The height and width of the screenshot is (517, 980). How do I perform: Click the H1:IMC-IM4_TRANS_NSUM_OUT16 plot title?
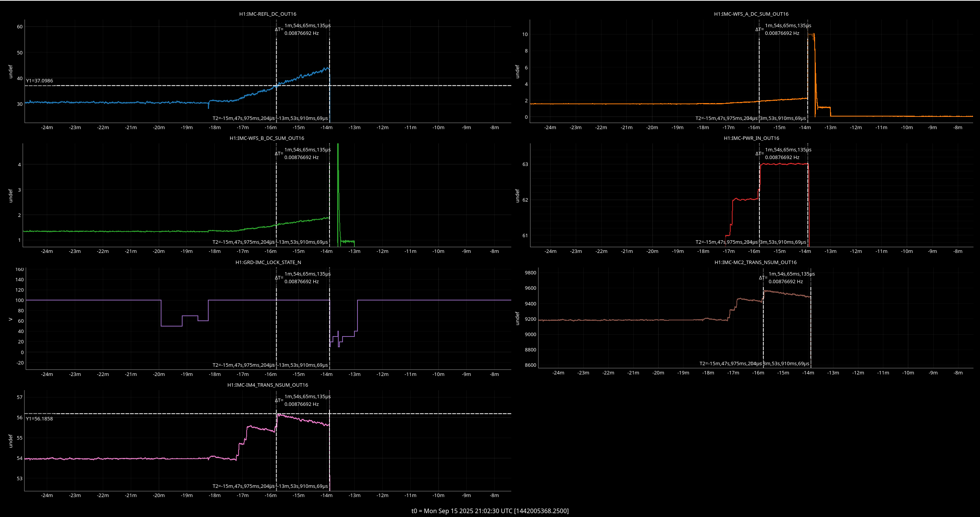click(268, 385)
